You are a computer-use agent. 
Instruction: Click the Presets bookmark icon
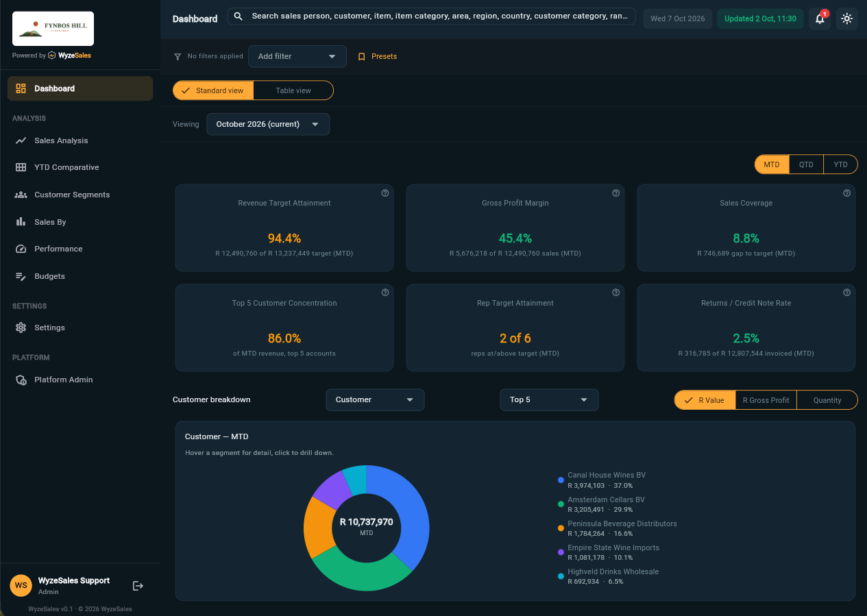click(362, 56)
